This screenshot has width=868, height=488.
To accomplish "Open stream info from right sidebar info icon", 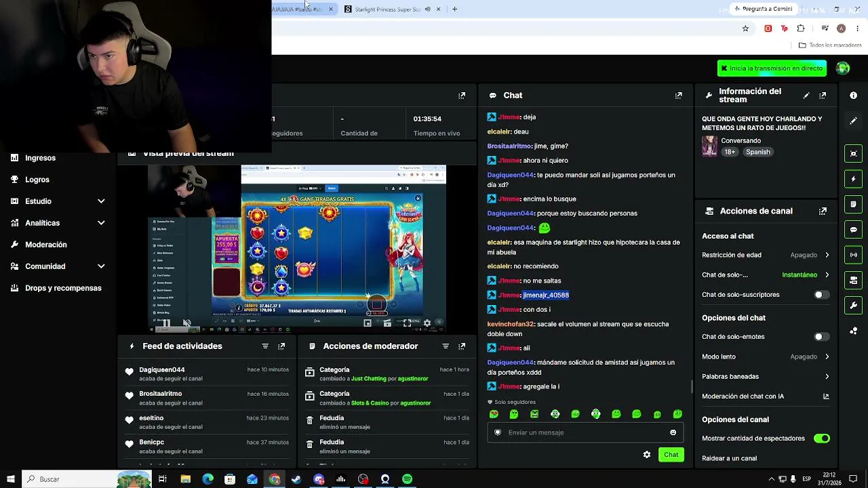I will pos(853,96).
